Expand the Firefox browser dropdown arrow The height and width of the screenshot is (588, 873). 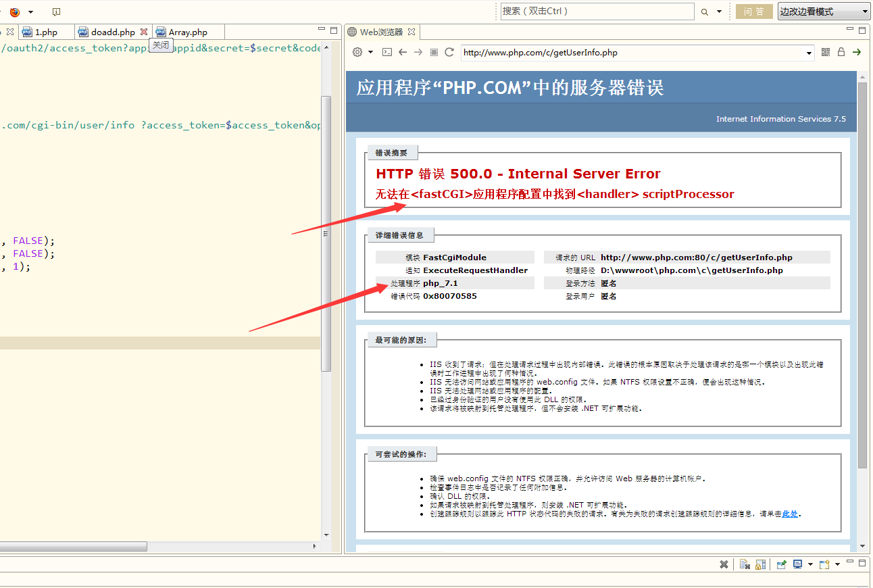(30, 12)
